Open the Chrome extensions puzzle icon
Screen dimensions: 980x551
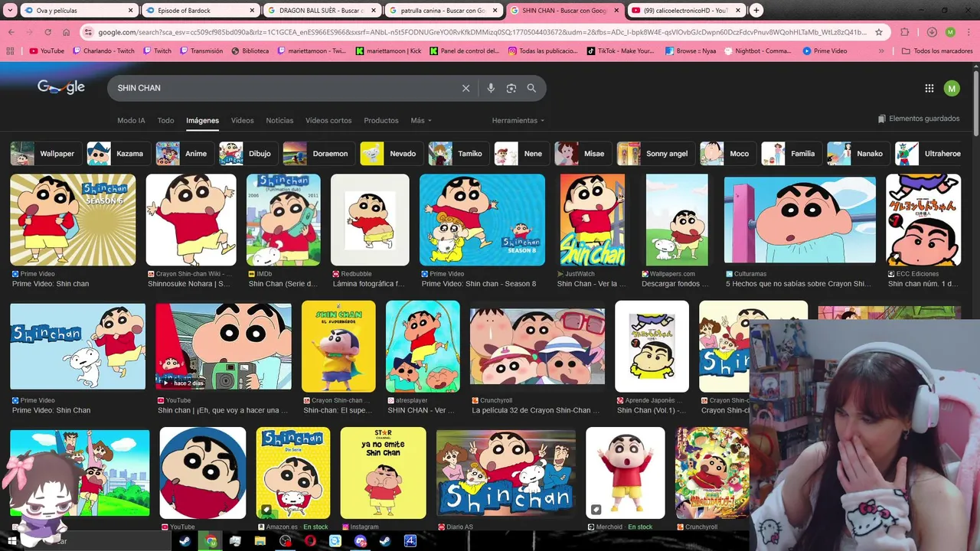click(905, 32)
